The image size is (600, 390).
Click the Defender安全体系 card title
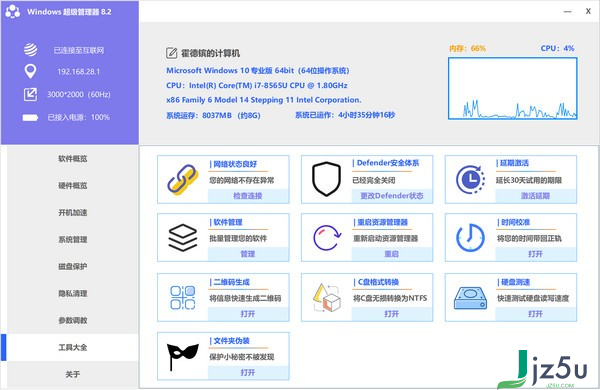click(x=388, y=163)
